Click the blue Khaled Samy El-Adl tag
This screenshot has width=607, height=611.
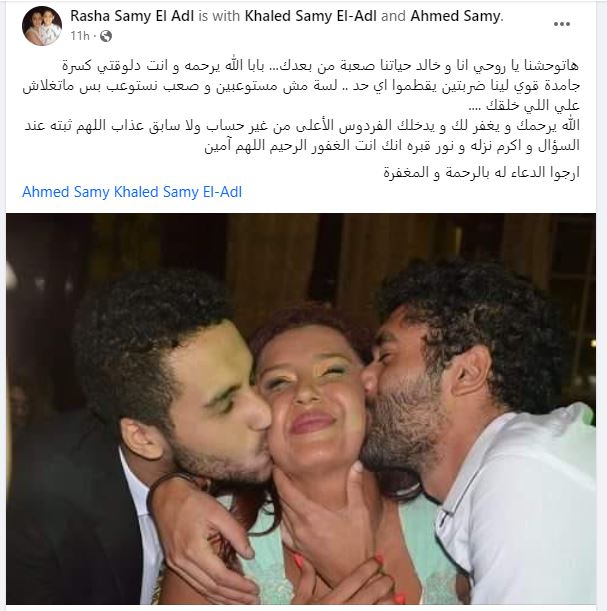178,192
